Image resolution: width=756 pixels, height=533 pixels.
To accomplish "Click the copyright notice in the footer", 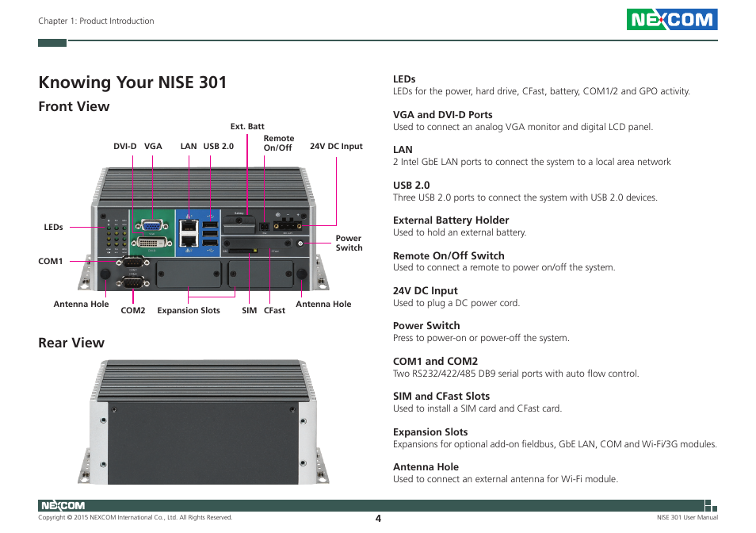I will point(135,518).
